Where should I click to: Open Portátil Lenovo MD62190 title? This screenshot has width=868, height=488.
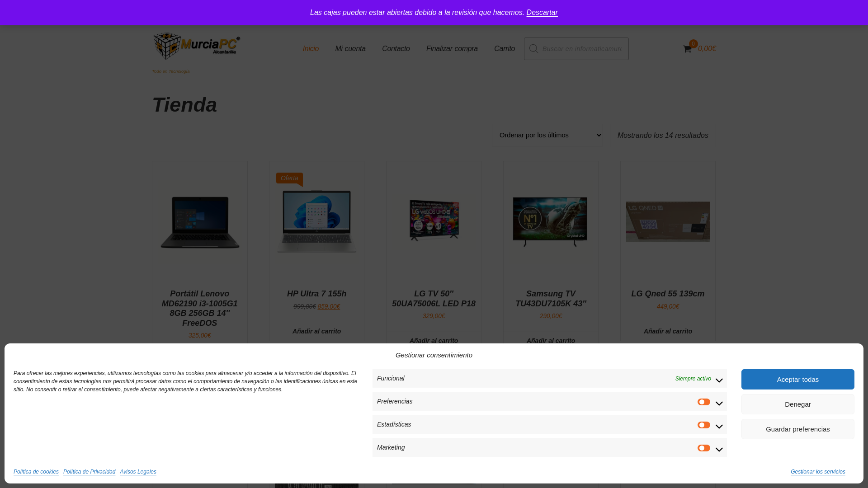tap(200, 308)
